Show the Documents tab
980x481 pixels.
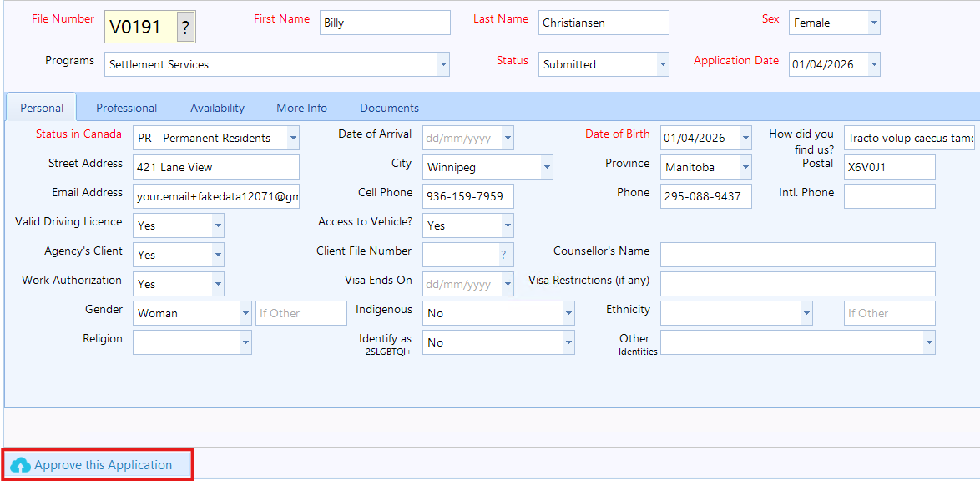pyautogui.click(x=389, y=108)
